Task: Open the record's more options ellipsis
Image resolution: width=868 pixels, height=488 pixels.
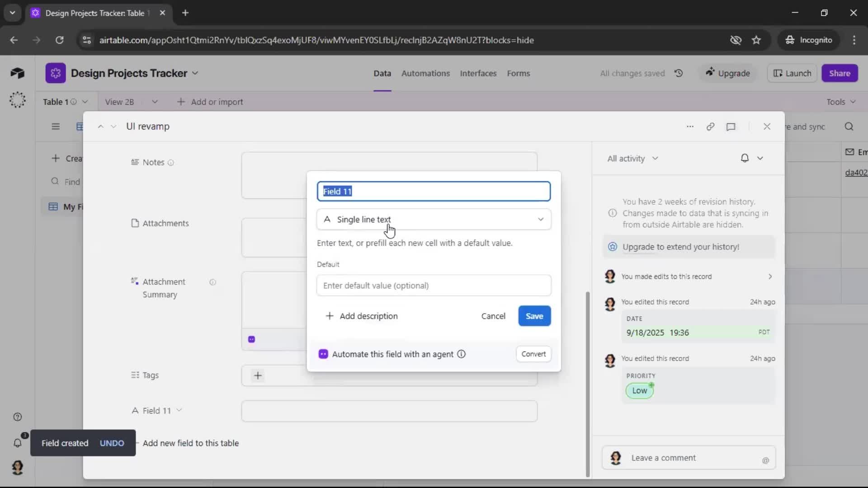Action: pyautogui.click(x=690, y=127)
